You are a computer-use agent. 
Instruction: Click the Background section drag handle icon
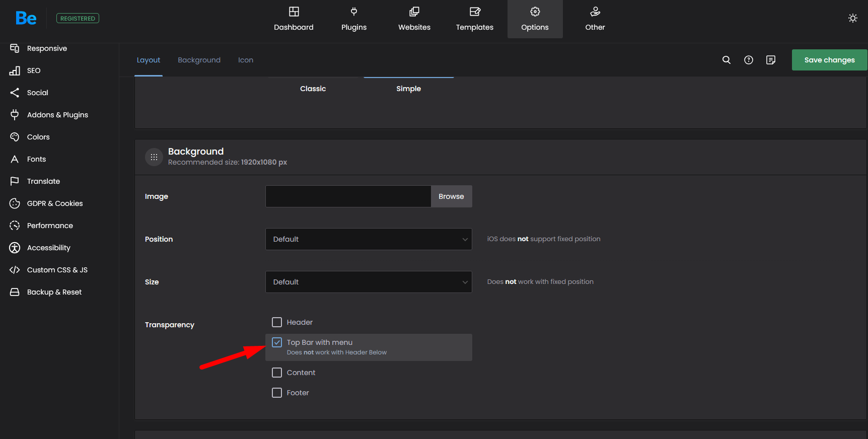point(154,157)
